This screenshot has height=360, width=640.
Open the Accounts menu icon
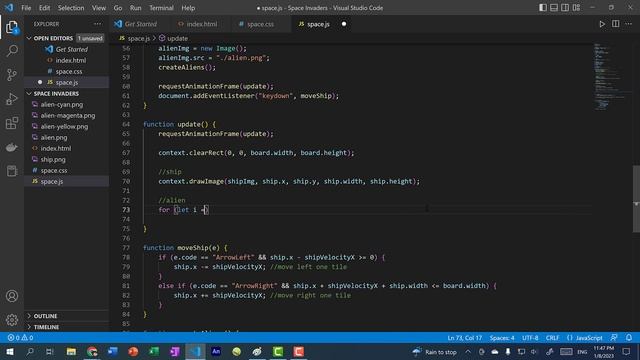coord(12,296)
